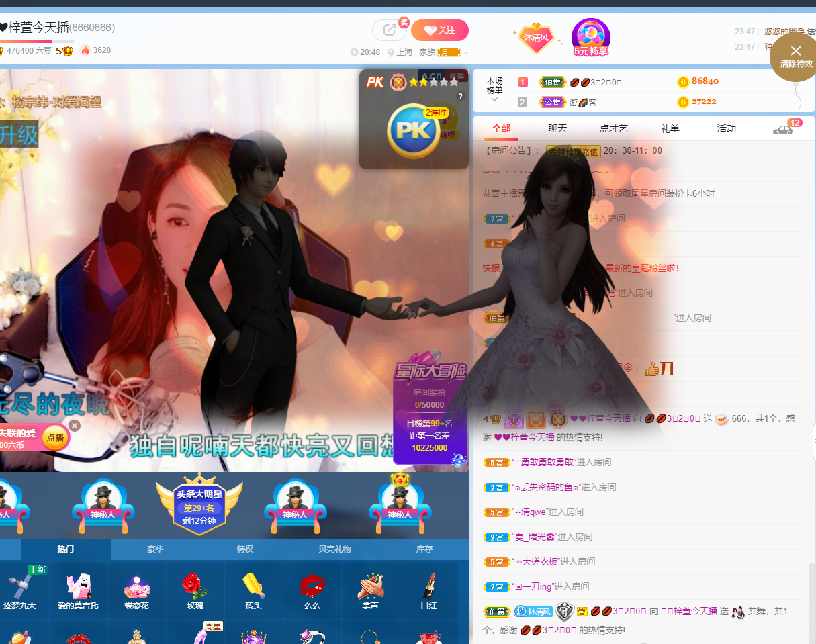The image size is (816, 644).
Task: Switch to the 聊天 tab
Action: pyautogui.click(x=557, y=128)
